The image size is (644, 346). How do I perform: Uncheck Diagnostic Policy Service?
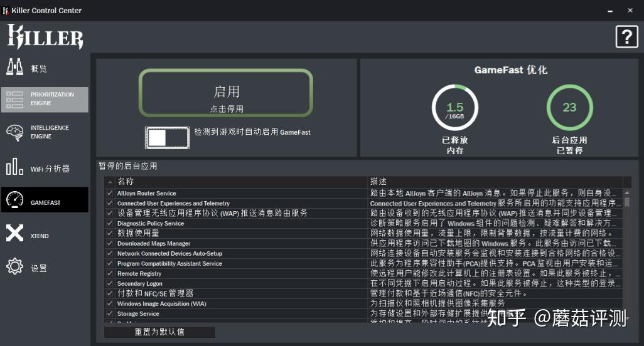[110, 223]
